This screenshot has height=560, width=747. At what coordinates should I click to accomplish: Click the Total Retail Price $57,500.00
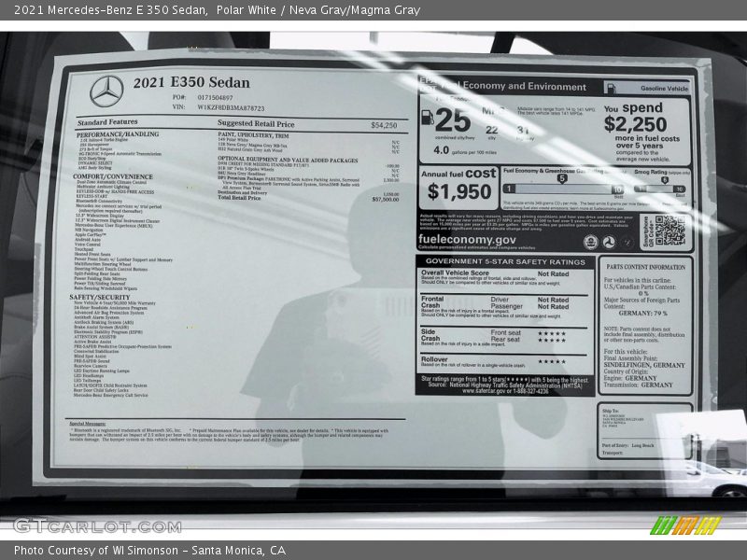point(386,200)
